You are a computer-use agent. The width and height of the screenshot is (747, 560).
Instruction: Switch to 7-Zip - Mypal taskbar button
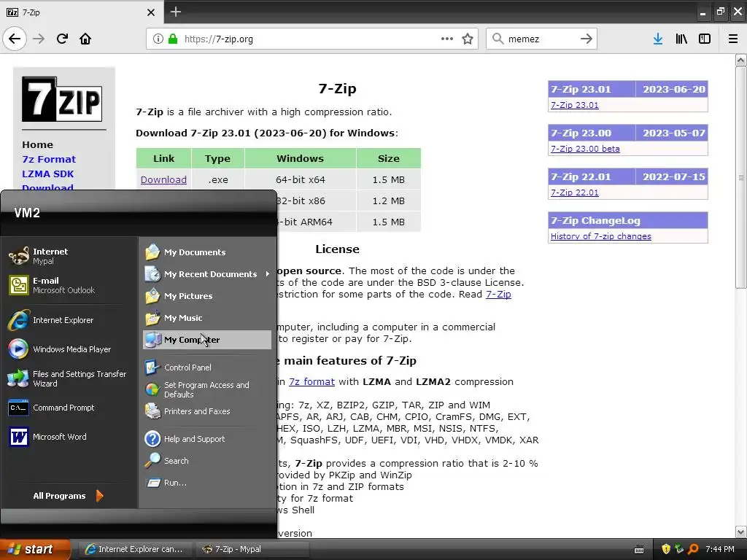[252, 549]
